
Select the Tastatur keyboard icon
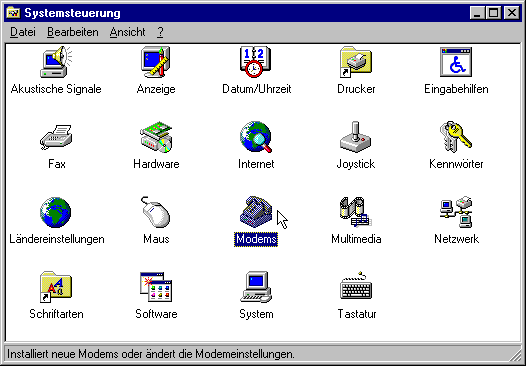356,286
